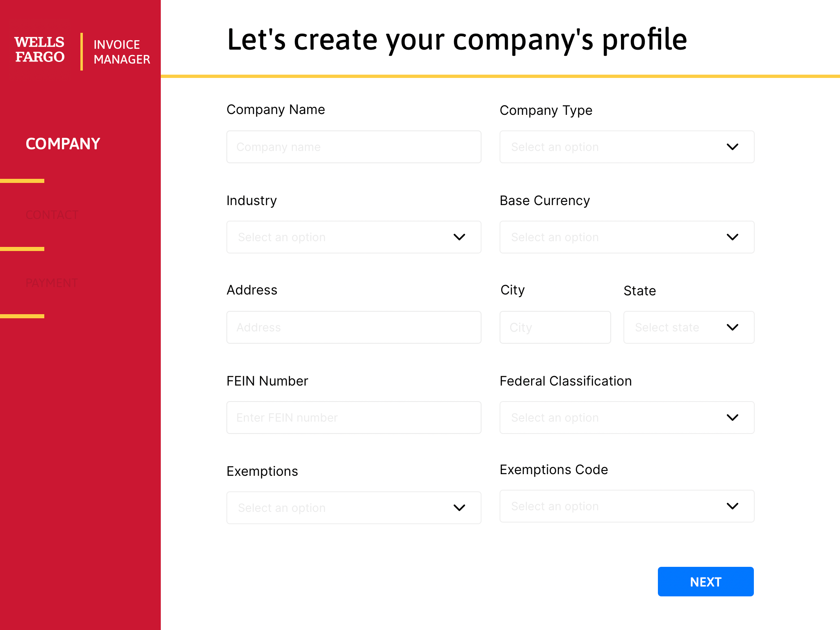840x630 pixels.
Task: Open the Exemptions Code dropdown
Action: click(733, 506)
